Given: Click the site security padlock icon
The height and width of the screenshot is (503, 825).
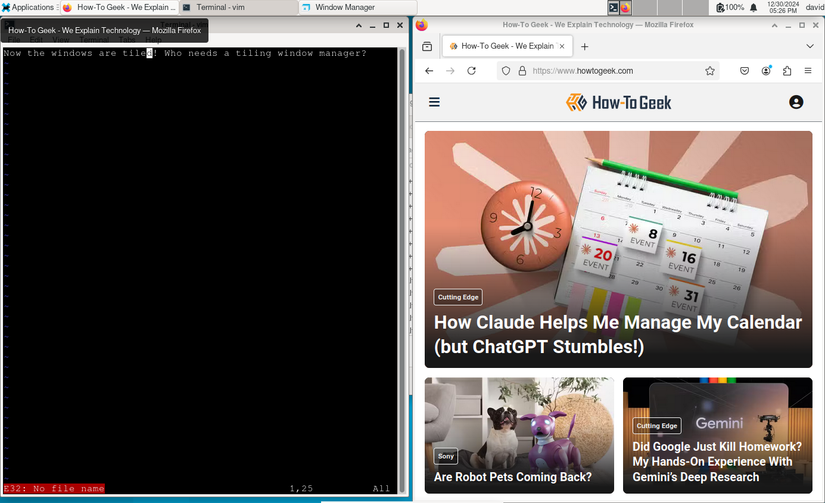Looking at the screenshot, I should click(522, 71).
